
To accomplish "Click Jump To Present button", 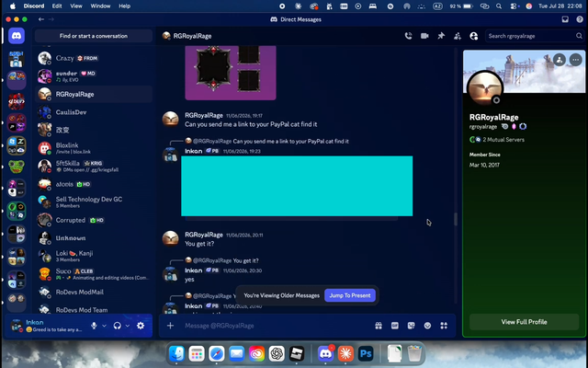I will pyautogui.click(x=350, y=295).
